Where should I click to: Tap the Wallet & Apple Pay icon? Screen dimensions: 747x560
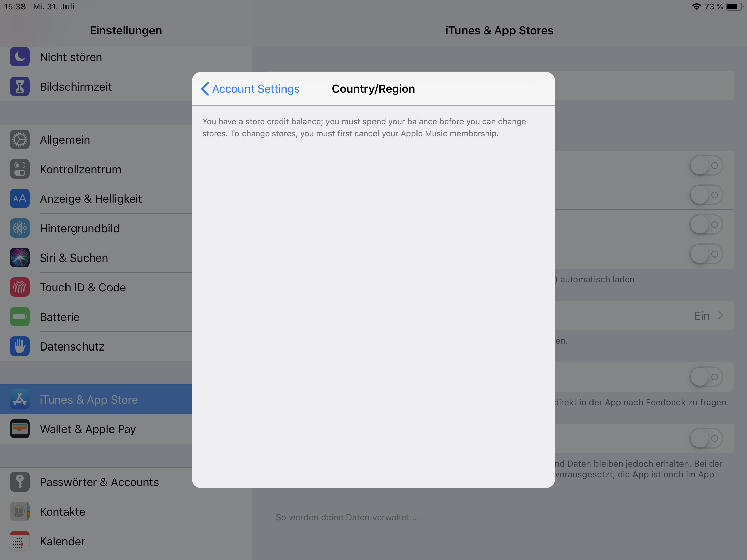(19, 429)
